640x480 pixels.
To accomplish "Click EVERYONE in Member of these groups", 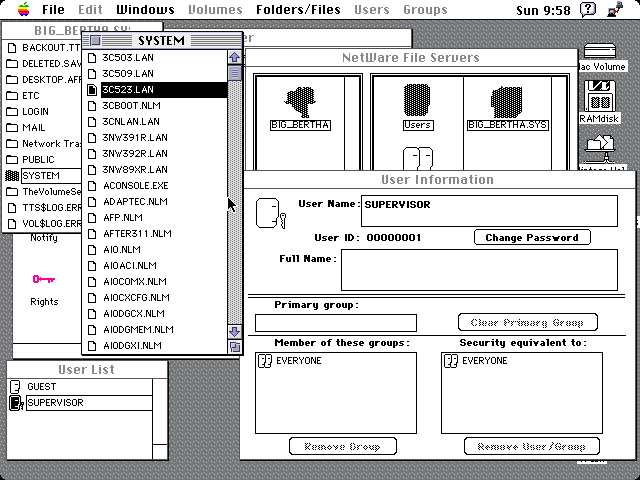I will 298,361.
